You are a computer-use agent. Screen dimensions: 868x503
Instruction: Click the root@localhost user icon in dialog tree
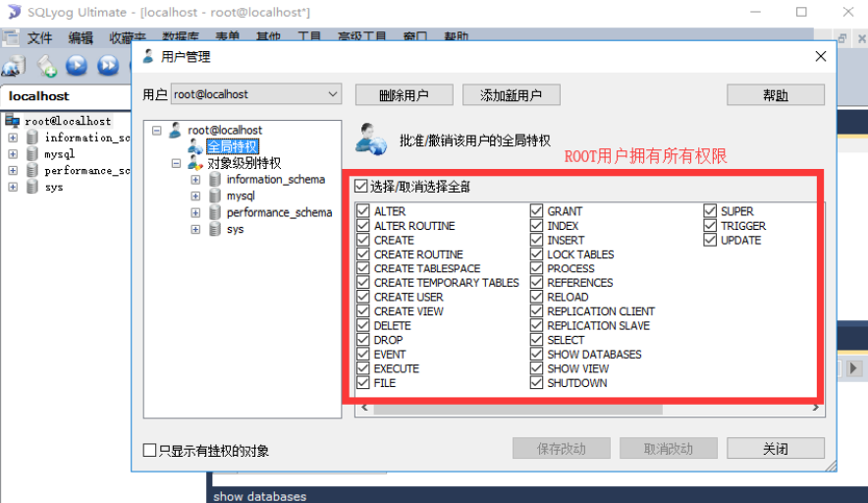pos(175,131)
